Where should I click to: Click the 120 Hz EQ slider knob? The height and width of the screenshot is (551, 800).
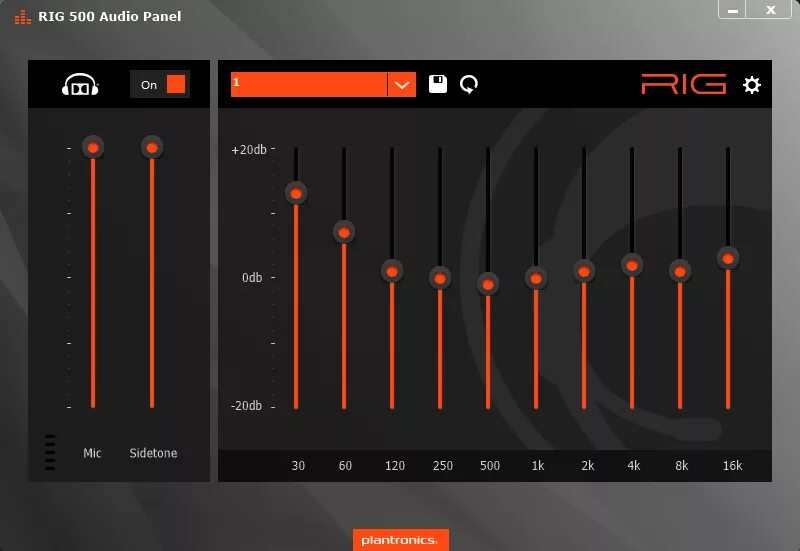pos(392,271)
